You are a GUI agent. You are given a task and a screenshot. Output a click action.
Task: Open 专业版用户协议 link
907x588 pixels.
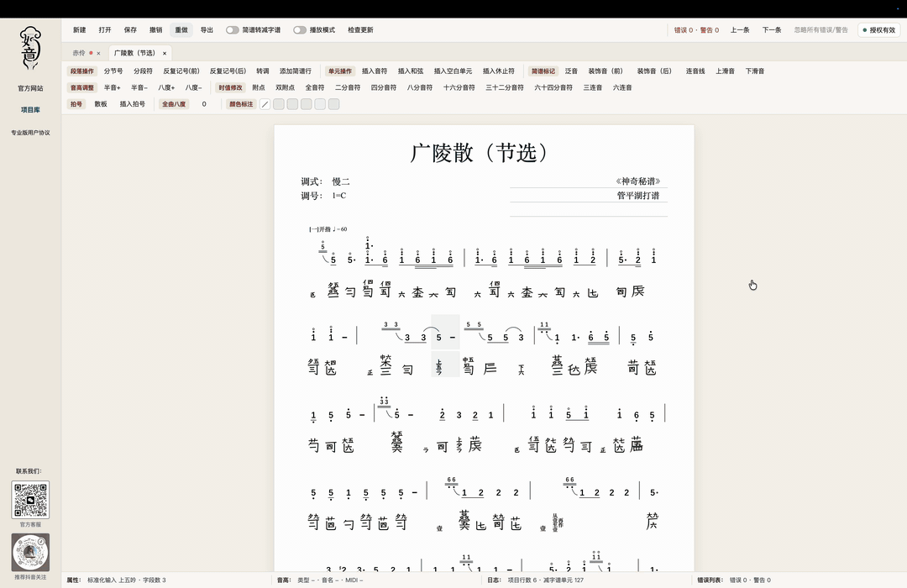point(30,133)
